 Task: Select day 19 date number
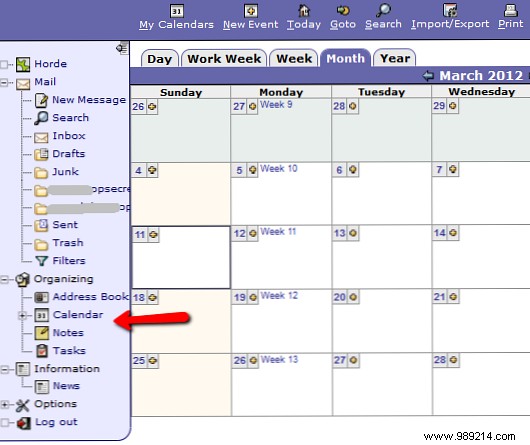(240, 297)
